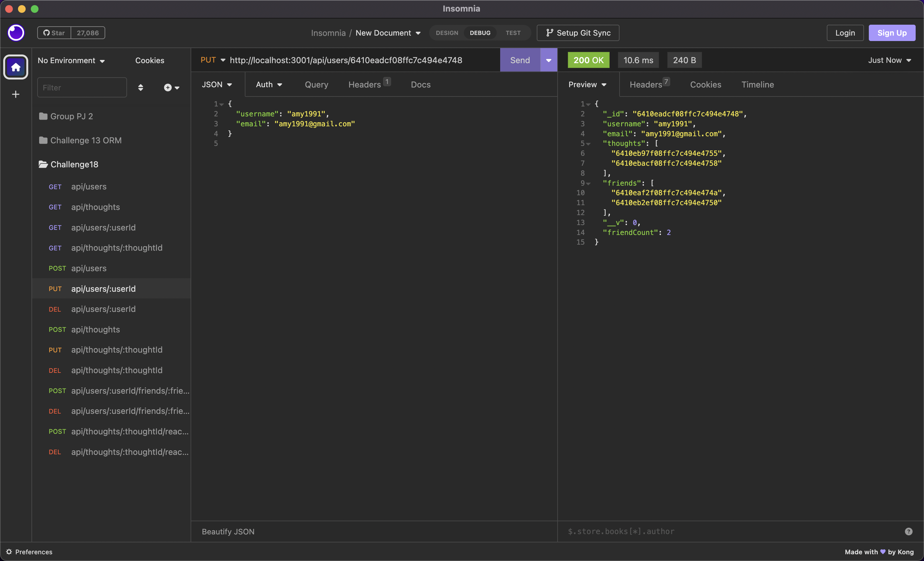Click the GitHub Star button
924x561 pixels.
pyautogui.click(x=54, y=33)
